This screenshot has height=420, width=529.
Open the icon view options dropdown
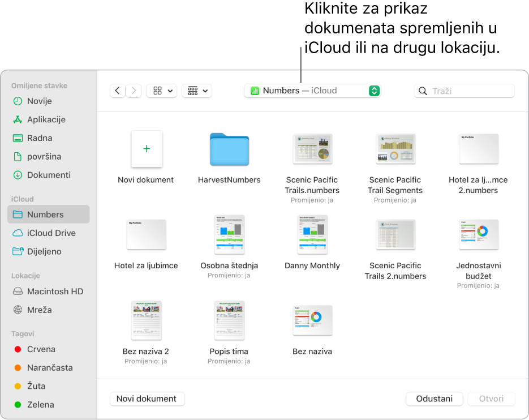[x=162, y=91]
